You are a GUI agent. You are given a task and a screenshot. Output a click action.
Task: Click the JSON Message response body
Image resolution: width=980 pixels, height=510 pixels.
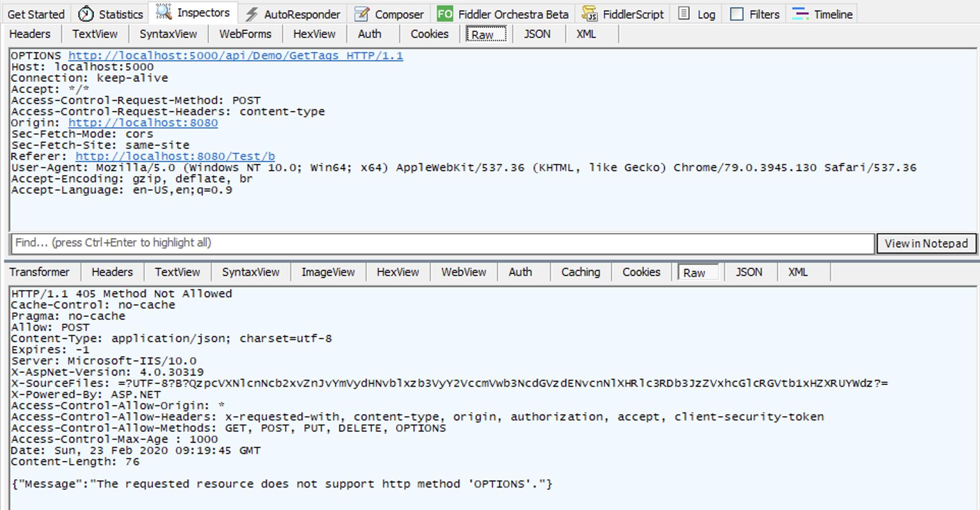pyautogui.click(x=282, y=484)
